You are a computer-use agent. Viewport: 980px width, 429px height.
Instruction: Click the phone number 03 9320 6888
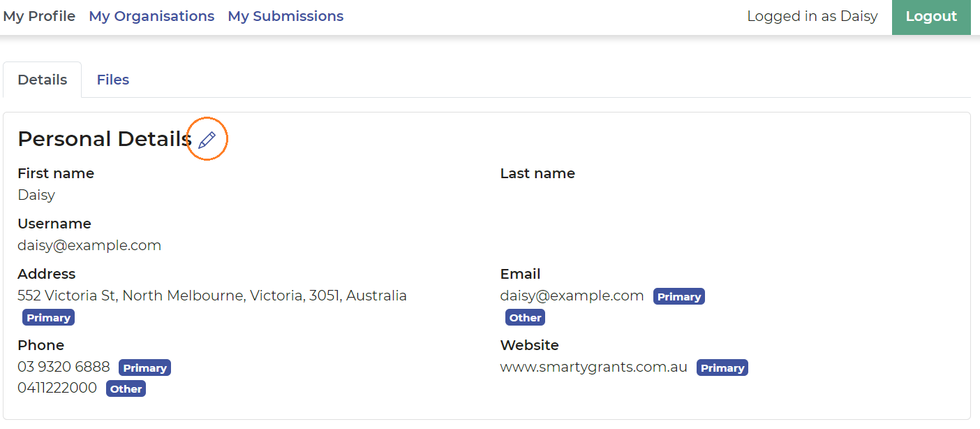64,367
